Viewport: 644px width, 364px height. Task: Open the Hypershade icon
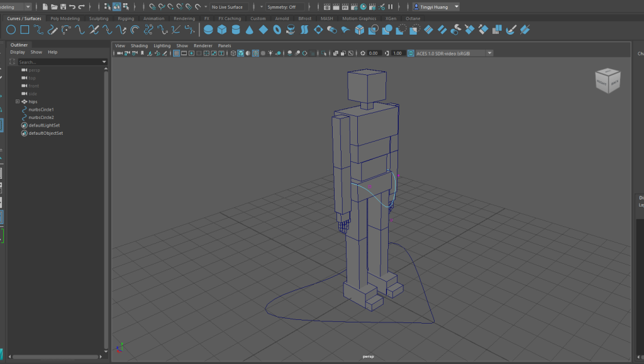pyautogui.click(x=363, y=6)
